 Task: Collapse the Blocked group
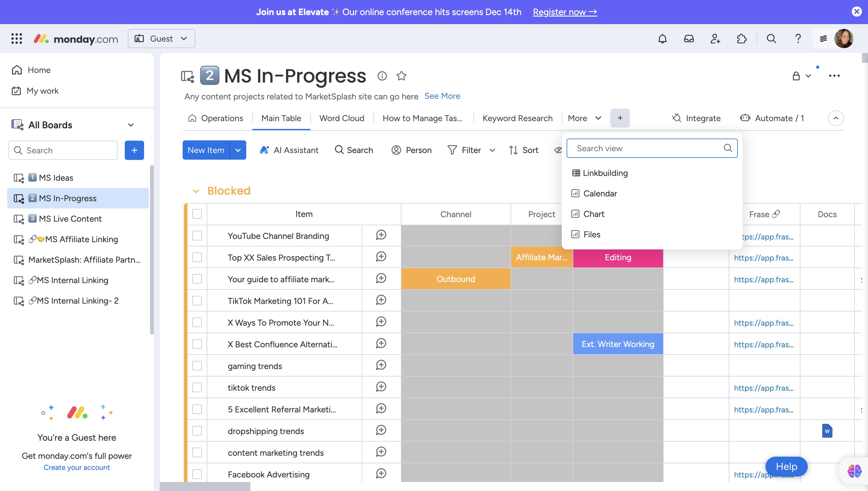[196, 191]
